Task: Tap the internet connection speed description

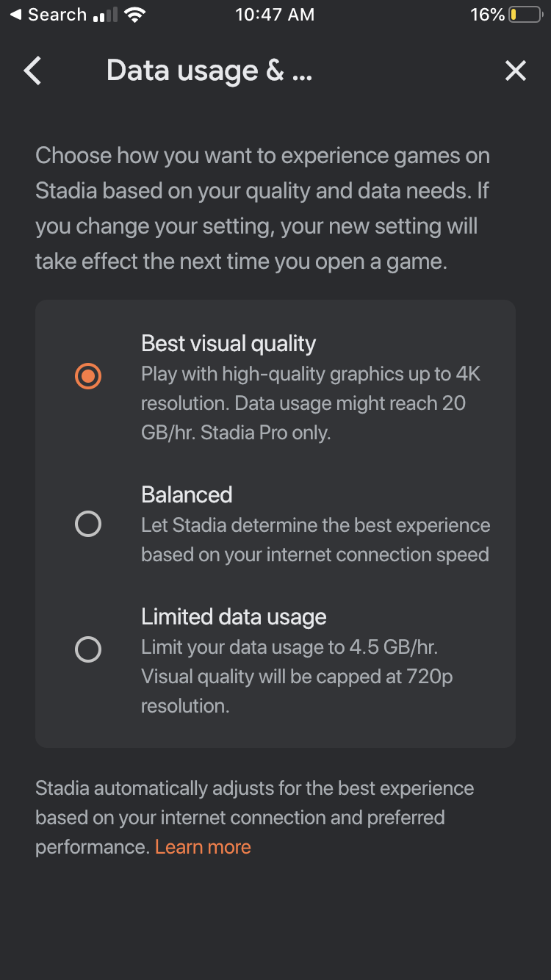Action: point(315,540)
